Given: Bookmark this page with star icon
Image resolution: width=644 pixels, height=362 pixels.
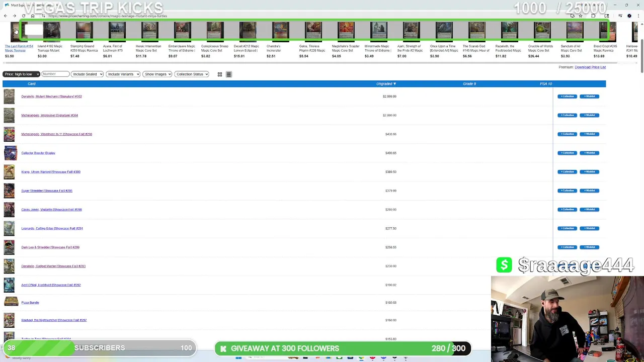Looking at the screenshot, I should point(581,16).
